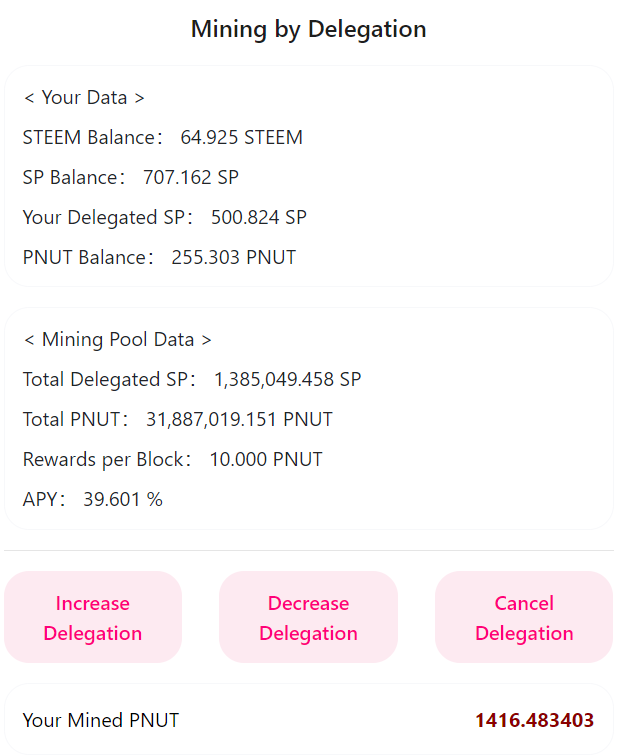Click the 'SP Balance' label

[72, 178]
